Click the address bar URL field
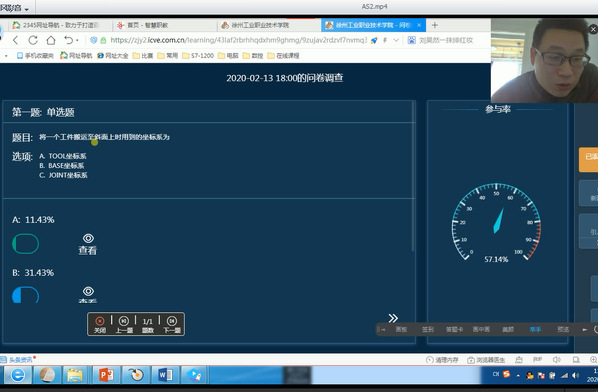 (238, 40)
